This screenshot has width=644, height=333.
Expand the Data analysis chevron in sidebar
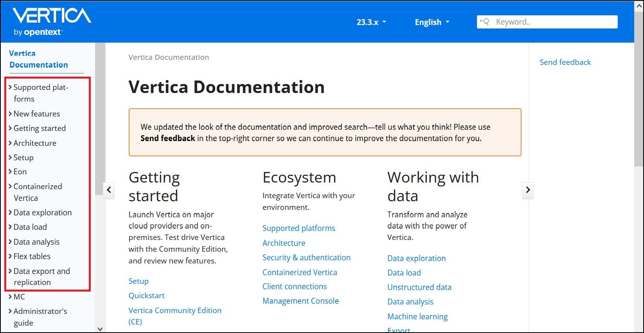click(x=10, y=242)
